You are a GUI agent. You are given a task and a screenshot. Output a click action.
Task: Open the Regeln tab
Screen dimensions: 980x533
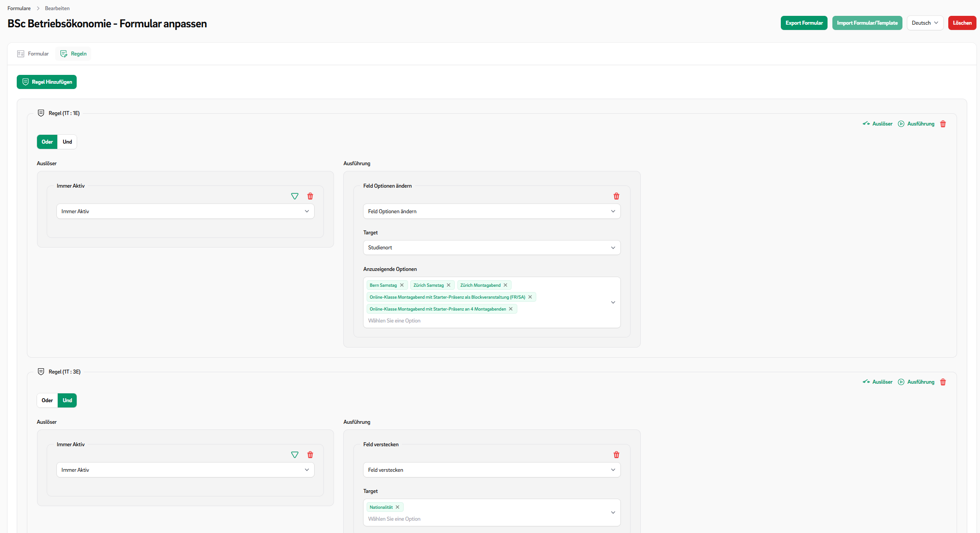tap(74, 54)
